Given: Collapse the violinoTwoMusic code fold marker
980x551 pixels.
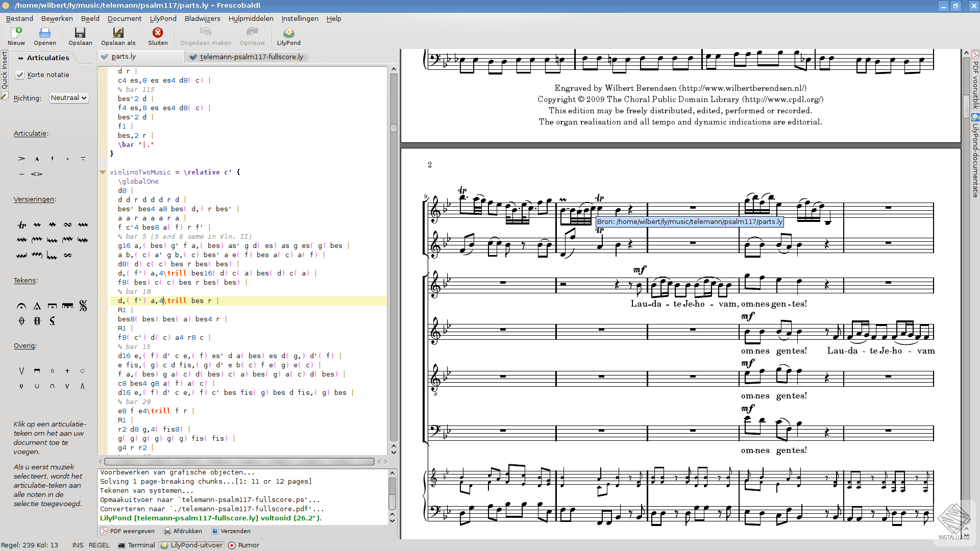Looking at the screenshot, I should 103,172.
